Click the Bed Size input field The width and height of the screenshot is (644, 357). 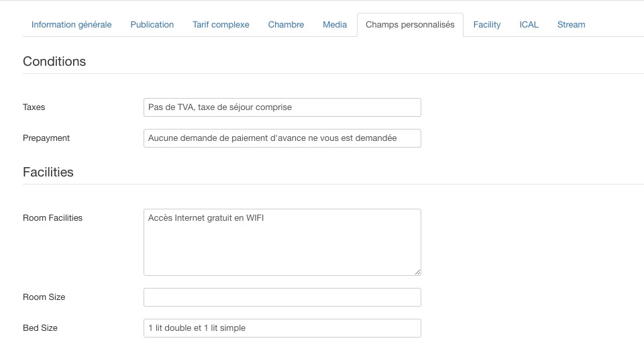[282, 328]
